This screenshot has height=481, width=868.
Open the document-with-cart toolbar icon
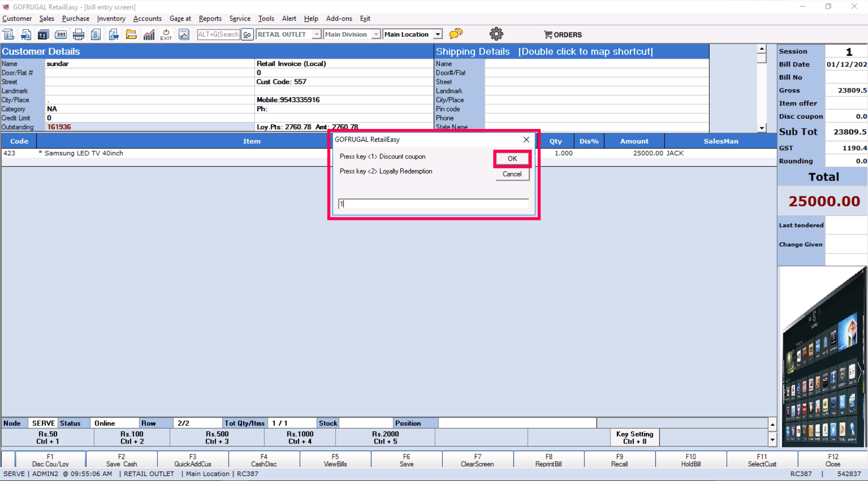pyautogui.click(x=26, y=34)
